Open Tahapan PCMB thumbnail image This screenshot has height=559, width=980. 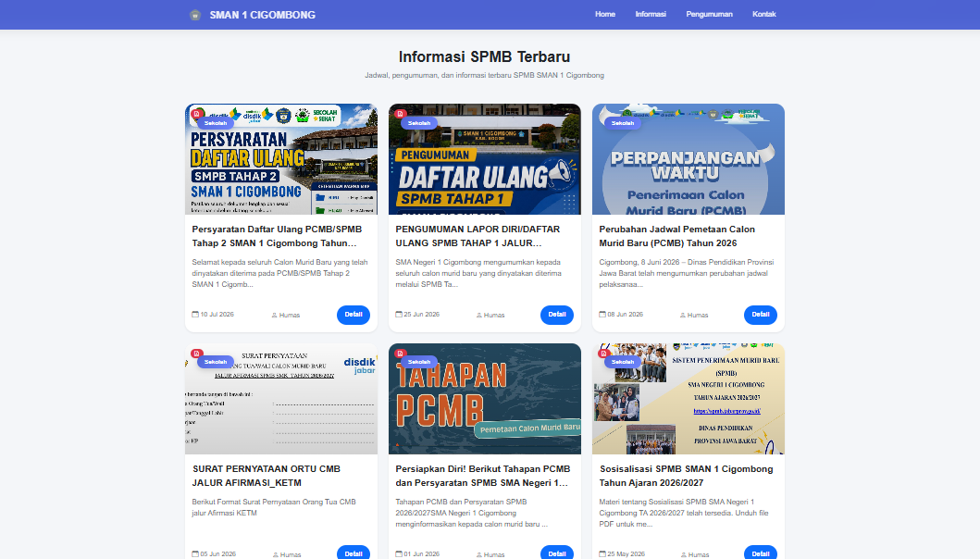tap(484, 399)
